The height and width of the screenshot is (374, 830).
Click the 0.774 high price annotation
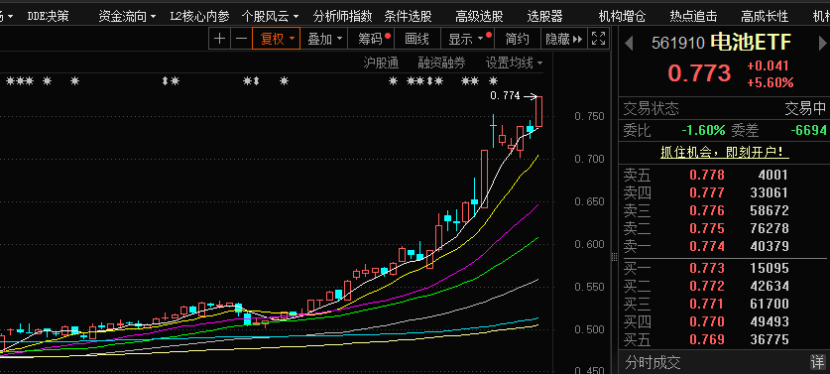(x=505, y=96)
